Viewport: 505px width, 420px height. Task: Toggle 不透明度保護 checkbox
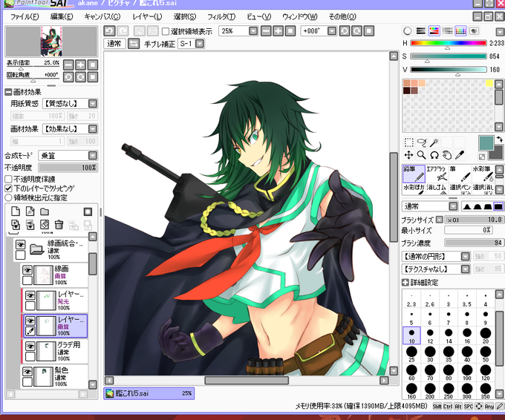point(8,179)
